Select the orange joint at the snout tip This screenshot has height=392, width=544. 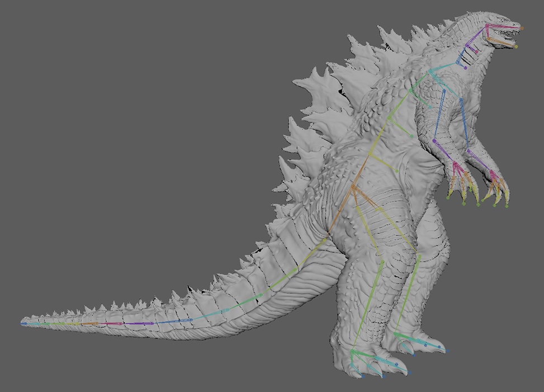coord(522,29)
